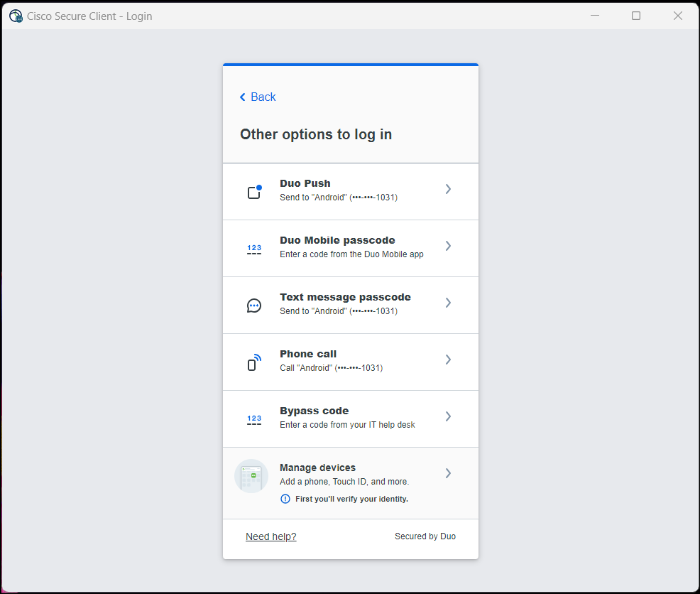
Task: Click "Add a phone, Touch ID, and more."
Action: coord(344,481)
